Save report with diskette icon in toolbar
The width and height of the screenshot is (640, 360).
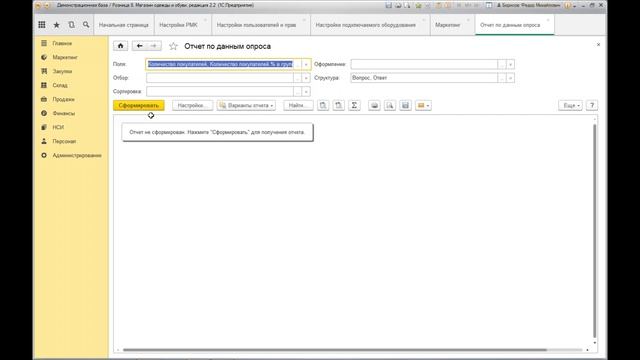tap(405, 105)
